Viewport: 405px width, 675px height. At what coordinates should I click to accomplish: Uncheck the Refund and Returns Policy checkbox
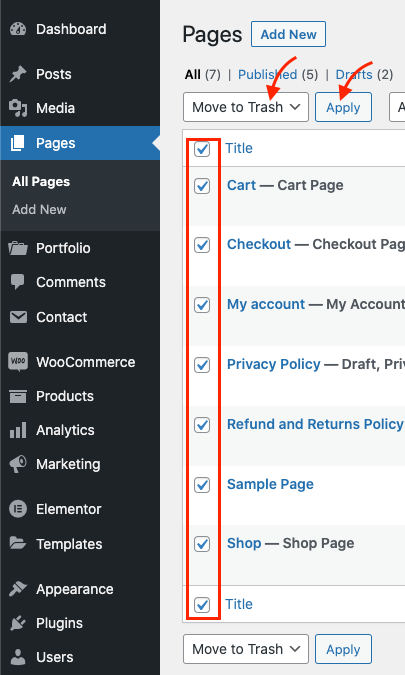202,425
